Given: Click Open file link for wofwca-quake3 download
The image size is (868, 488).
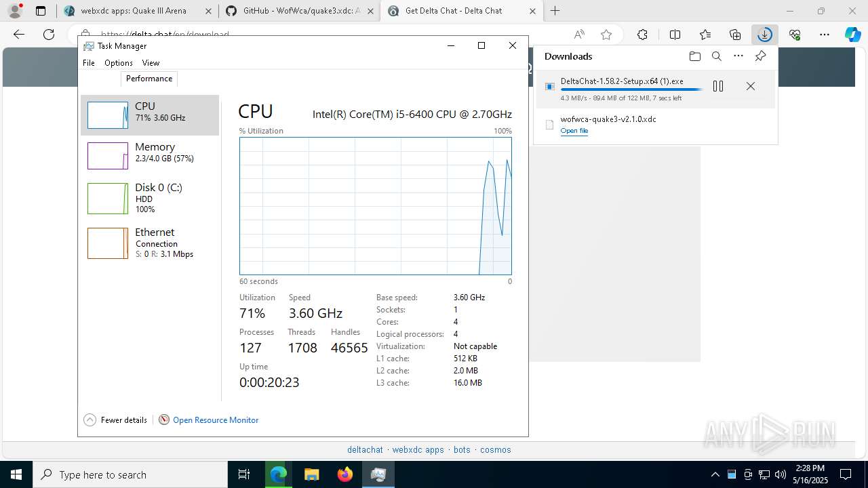Looking at the screenshot, I should [x=574, y=131].
